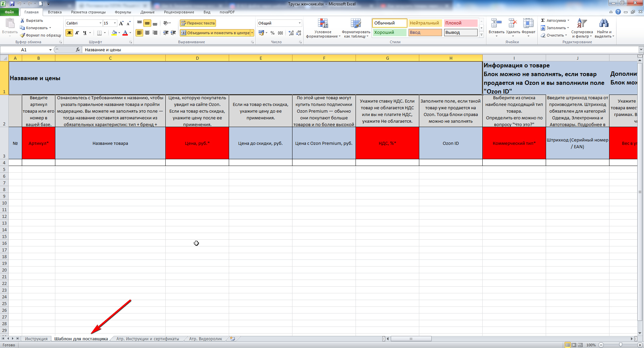Click the Delete cells (Удалить) icon

tap(513, 23)
